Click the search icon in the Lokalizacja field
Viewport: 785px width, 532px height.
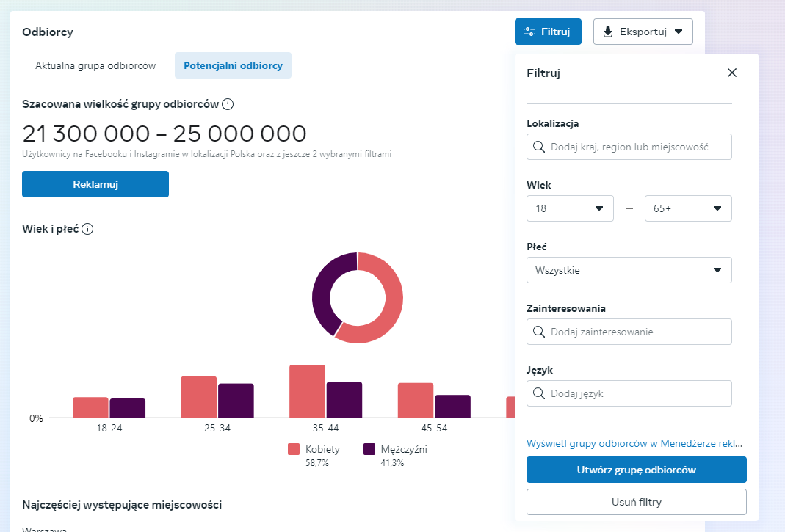[539, 147]
